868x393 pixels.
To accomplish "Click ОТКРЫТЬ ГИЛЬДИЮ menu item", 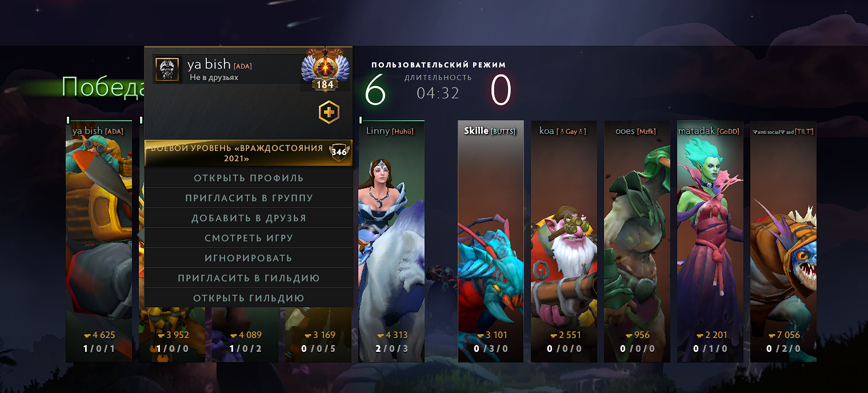I will (249, 298).
